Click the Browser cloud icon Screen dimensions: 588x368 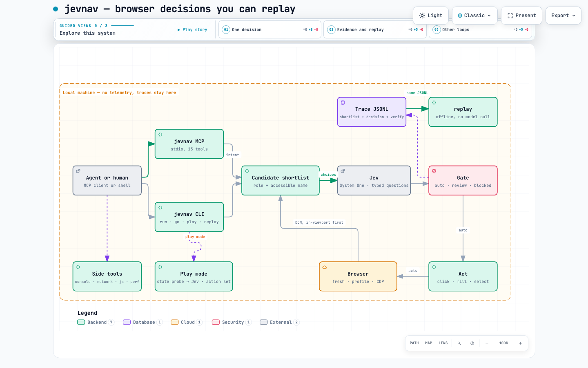[x=325, y=267]
